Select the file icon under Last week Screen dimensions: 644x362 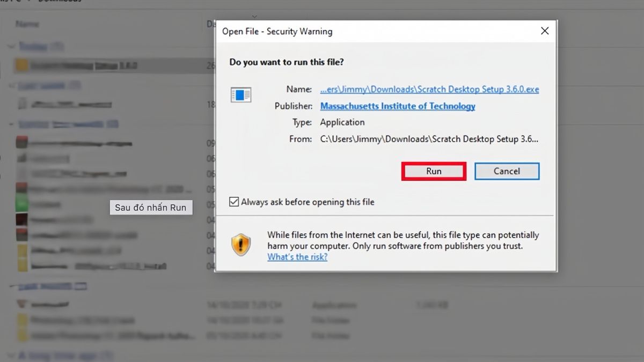point(22,104)
